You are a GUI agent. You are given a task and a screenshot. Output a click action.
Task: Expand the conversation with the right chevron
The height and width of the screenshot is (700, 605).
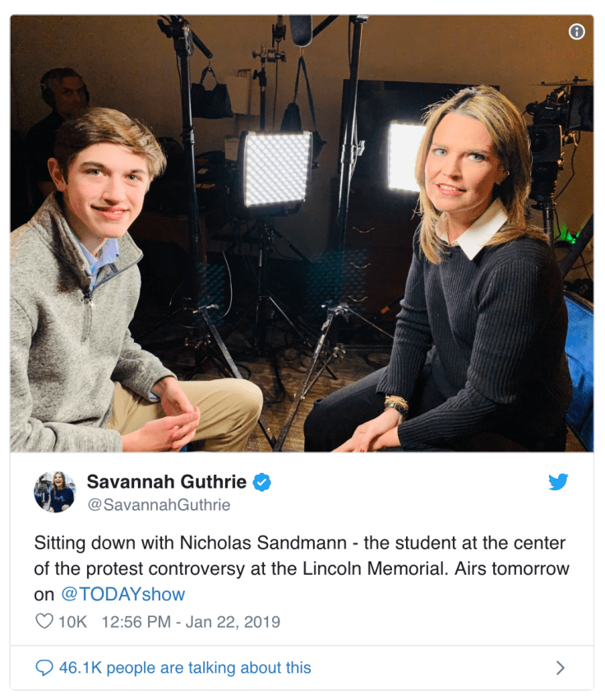click(561, 668)
